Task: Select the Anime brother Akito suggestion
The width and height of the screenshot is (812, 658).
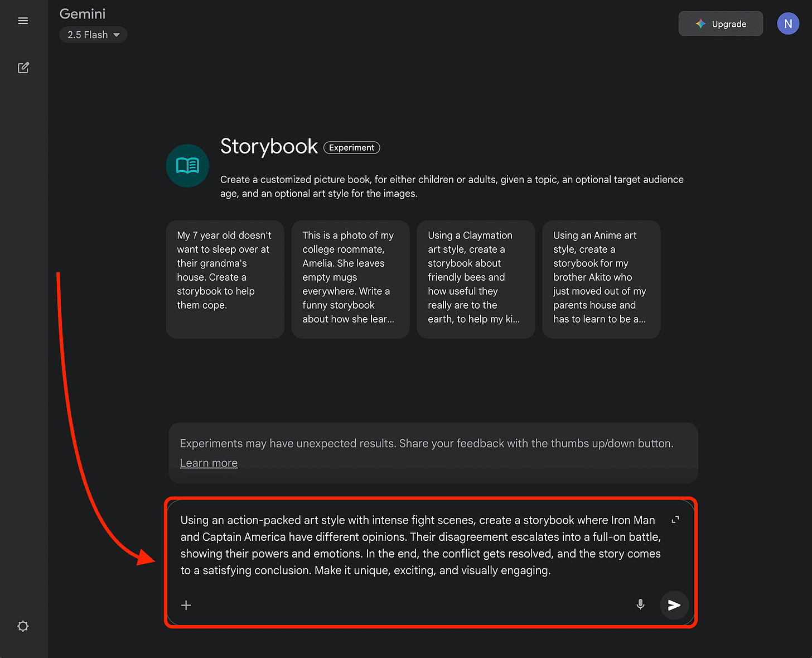Action: pos(602,280)
